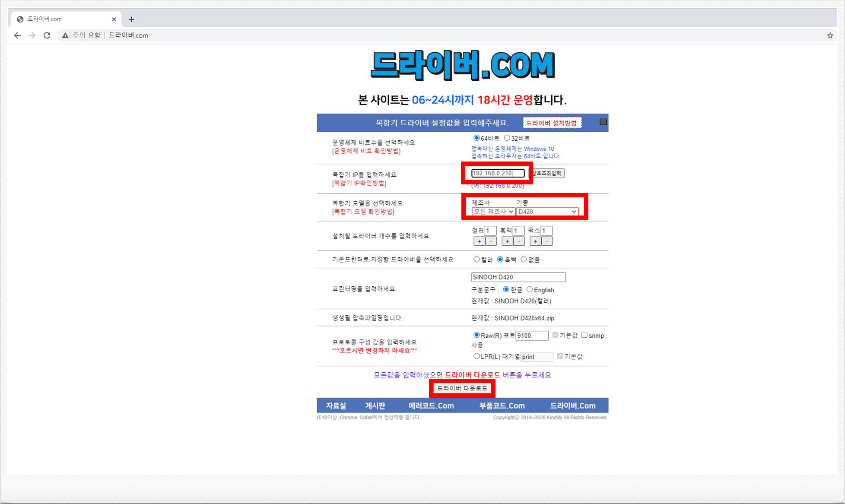Select the English separator radio option
This screenshot has width=845, height=504.
[x=530, y=290]
